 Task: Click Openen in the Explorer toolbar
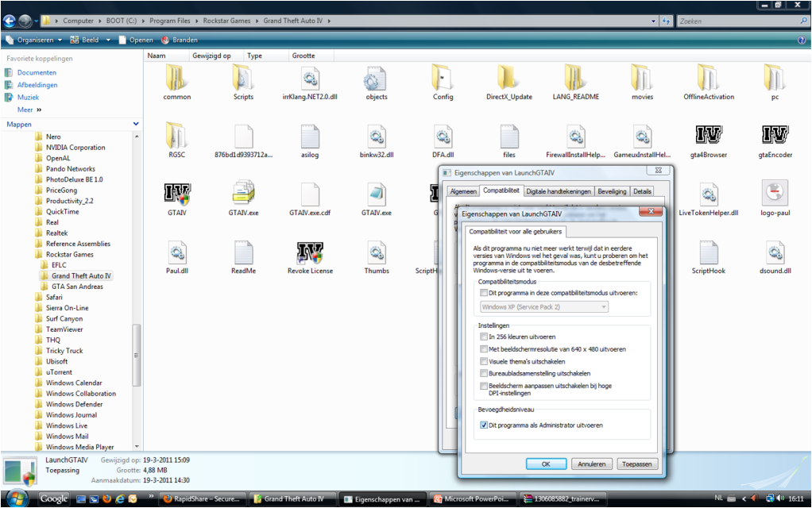[x=136, y=40]
